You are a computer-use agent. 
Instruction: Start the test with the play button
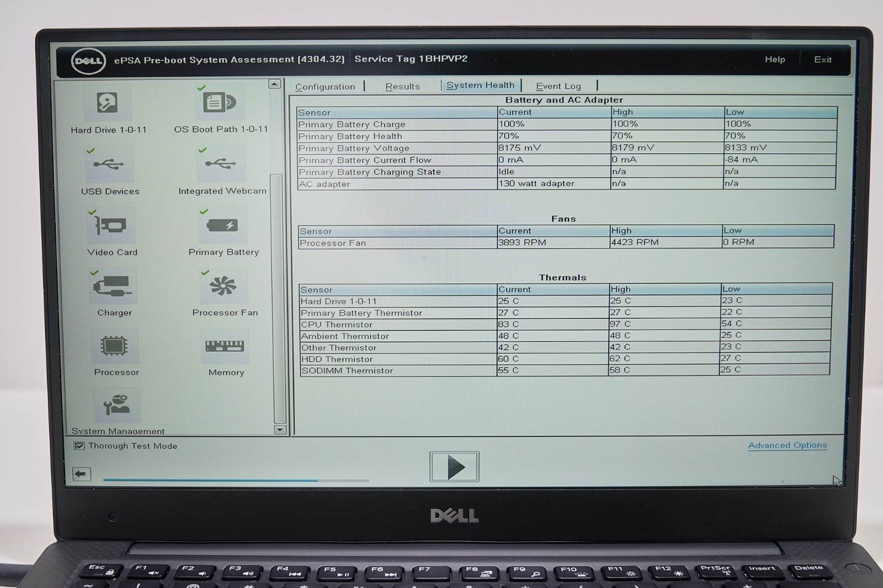454,467
